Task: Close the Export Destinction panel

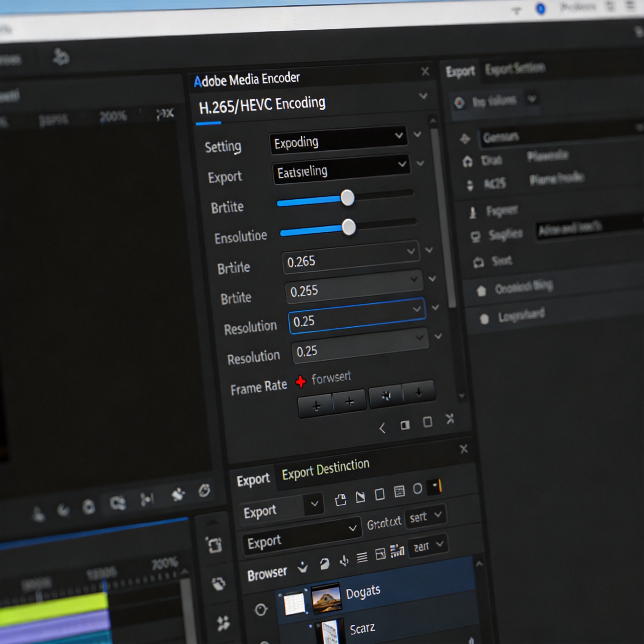Action: [464, 449]
